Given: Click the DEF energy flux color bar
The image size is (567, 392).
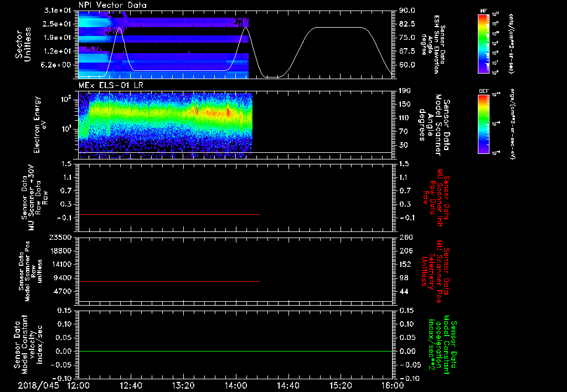Looking at the screenshot, I should tap(483, 124).
